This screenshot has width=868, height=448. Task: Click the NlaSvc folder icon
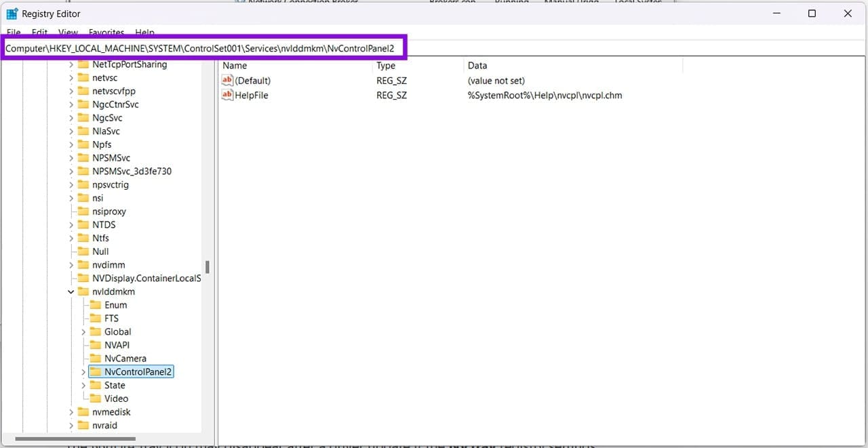click(83, 131)
